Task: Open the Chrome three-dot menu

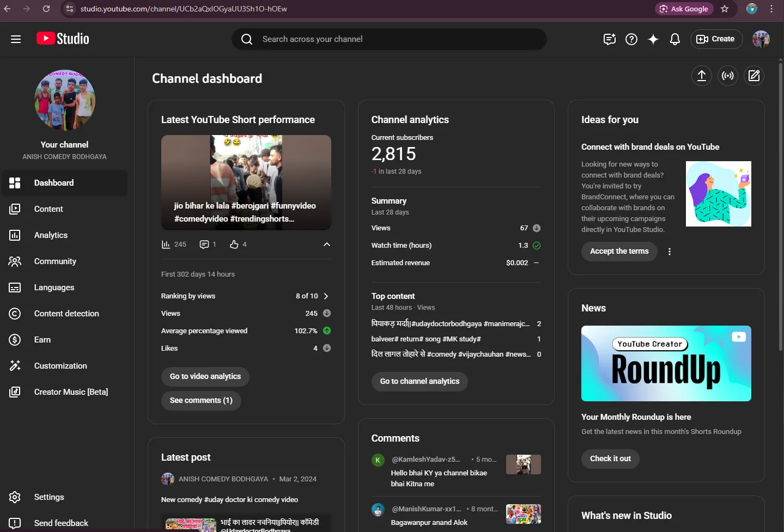Action: [771, 9]
